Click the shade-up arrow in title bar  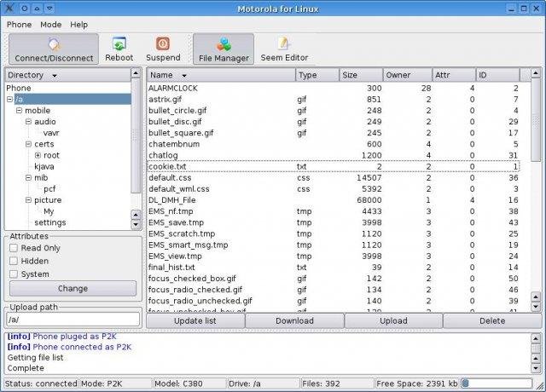coord(38,9)
